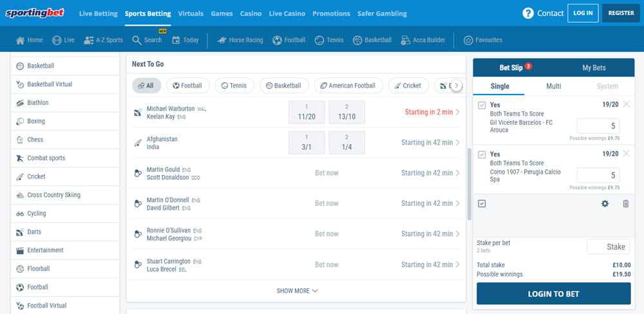Select Combat sports in the sidebar
Image resolution: width=644 pixels, height=314 pixels.
(65, 158)
